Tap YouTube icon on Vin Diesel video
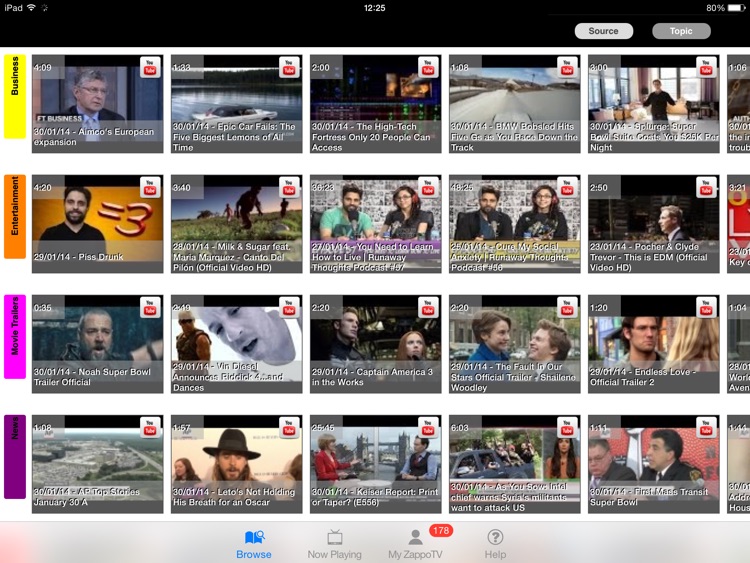The image size is (750, 563). coord(289,308)
